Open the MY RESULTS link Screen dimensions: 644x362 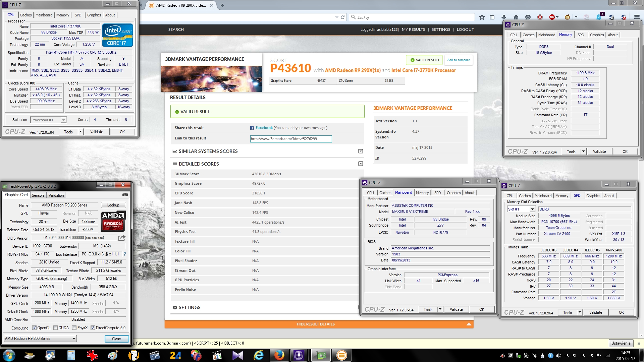(413, 29)
